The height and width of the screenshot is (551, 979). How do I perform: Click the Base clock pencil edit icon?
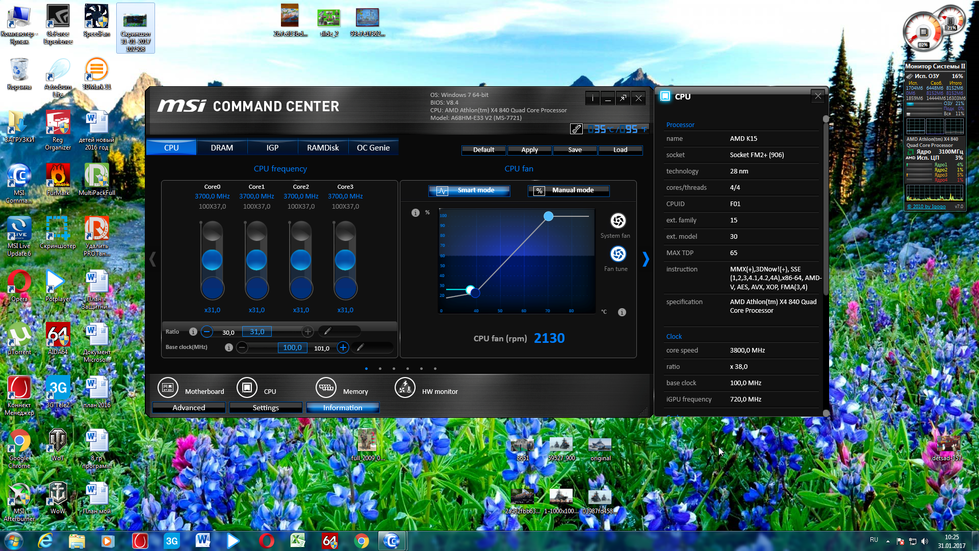point(360,347)
